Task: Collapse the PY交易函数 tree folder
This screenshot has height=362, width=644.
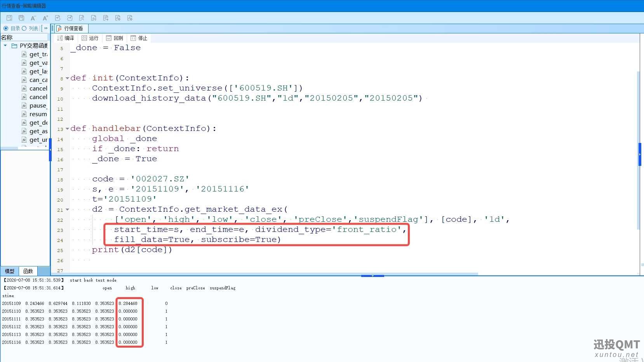Action: [5, 45]
